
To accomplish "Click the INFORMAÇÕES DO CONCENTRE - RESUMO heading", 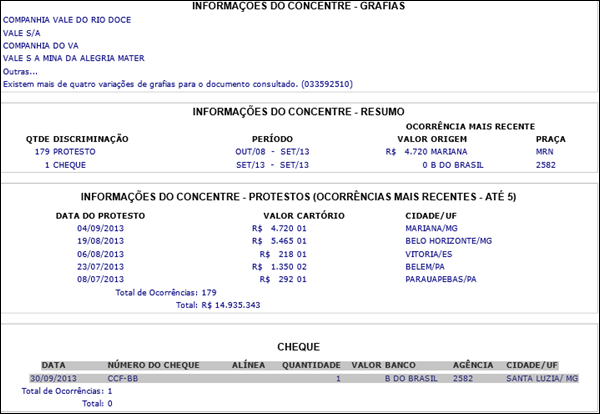I will [x=298, y=112].
